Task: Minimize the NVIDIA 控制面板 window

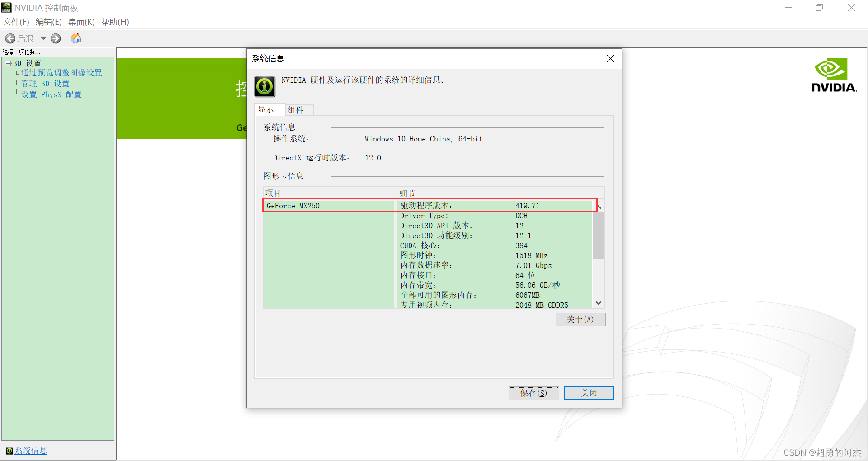Action: [x=788, y=8]
